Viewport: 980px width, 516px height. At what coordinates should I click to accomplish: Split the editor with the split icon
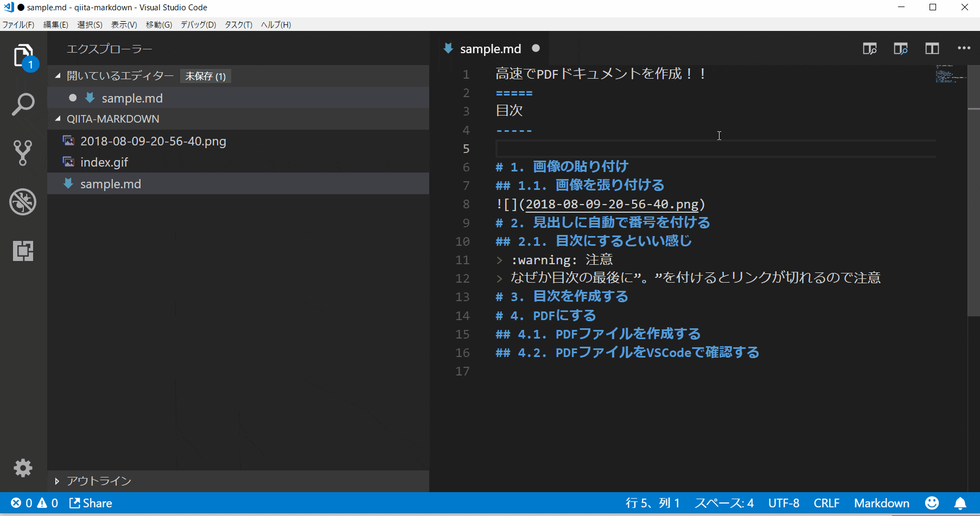pyautogui.click(x=932, y=49)
